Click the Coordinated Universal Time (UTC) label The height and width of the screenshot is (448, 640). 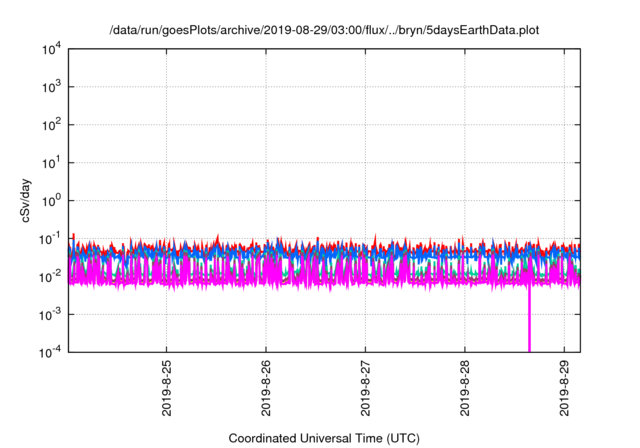coord(324,438)
